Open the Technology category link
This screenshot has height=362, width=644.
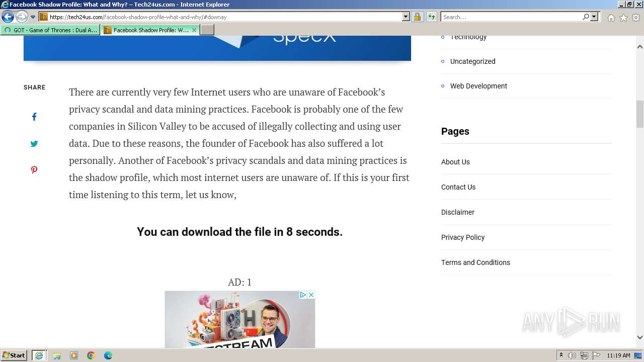click(468, 37)
